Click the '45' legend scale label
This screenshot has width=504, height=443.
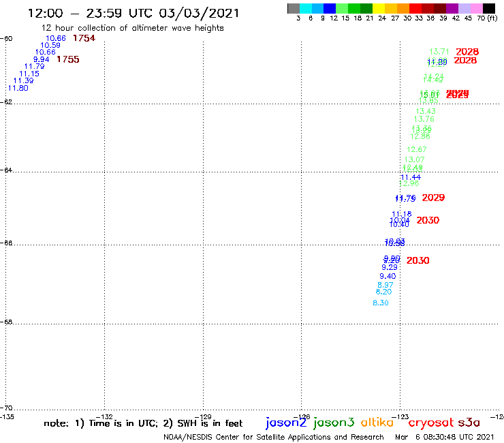[468, 18]
